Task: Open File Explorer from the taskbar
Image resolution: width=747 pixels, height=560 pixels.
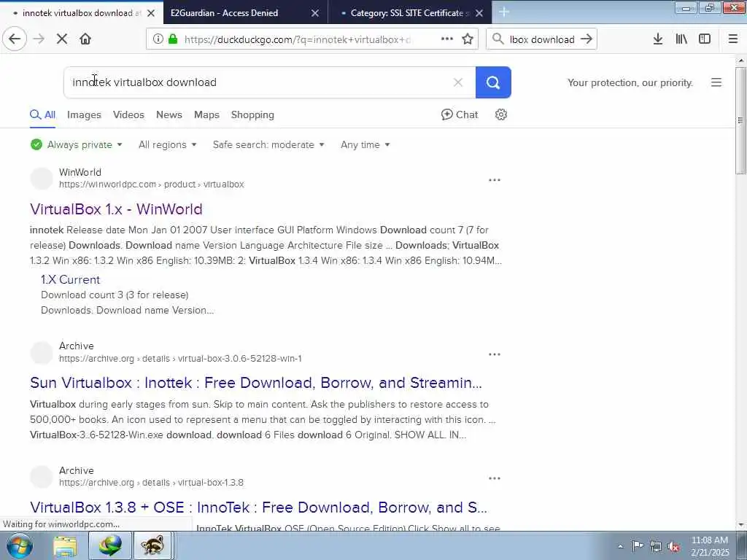Action: [x=65, y=545]
